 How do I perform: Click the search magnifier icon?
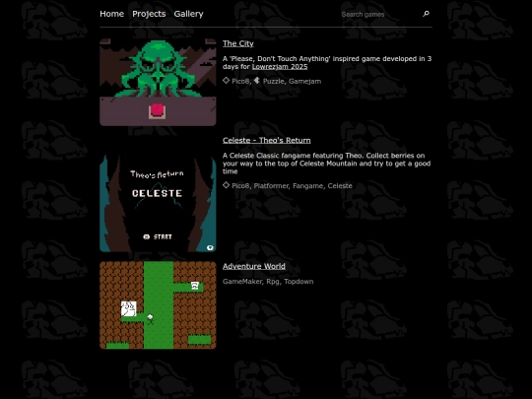pos(426,14)
